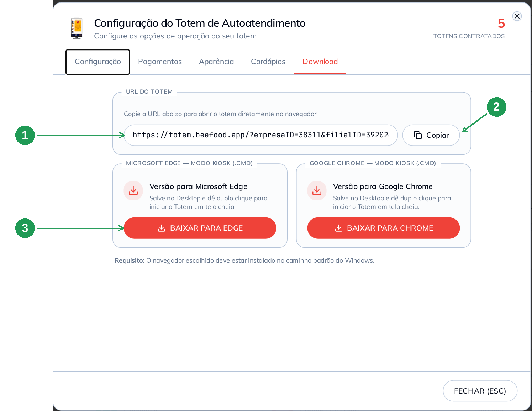This screenshot has height=411, width=532.
Task: Click the TOTENS CONTRATADOS label
Action: [x=469, y=36]
